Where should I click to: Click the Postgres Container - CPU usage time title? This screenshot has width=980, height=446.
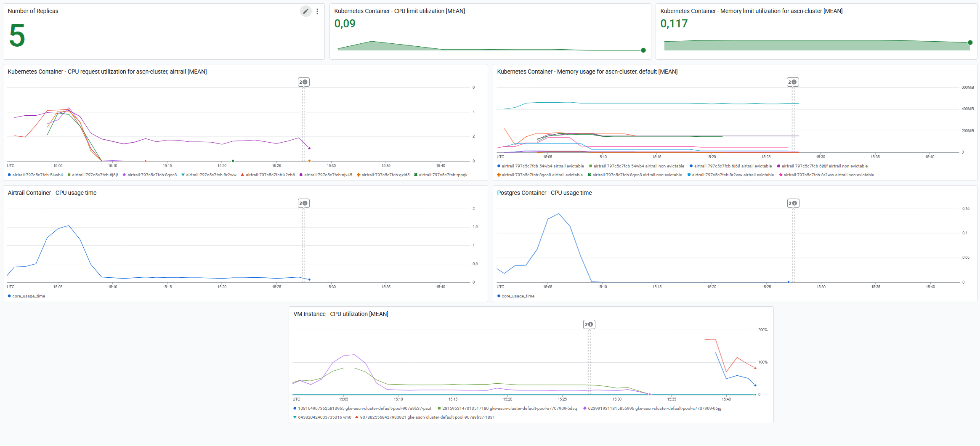(544, 193)
